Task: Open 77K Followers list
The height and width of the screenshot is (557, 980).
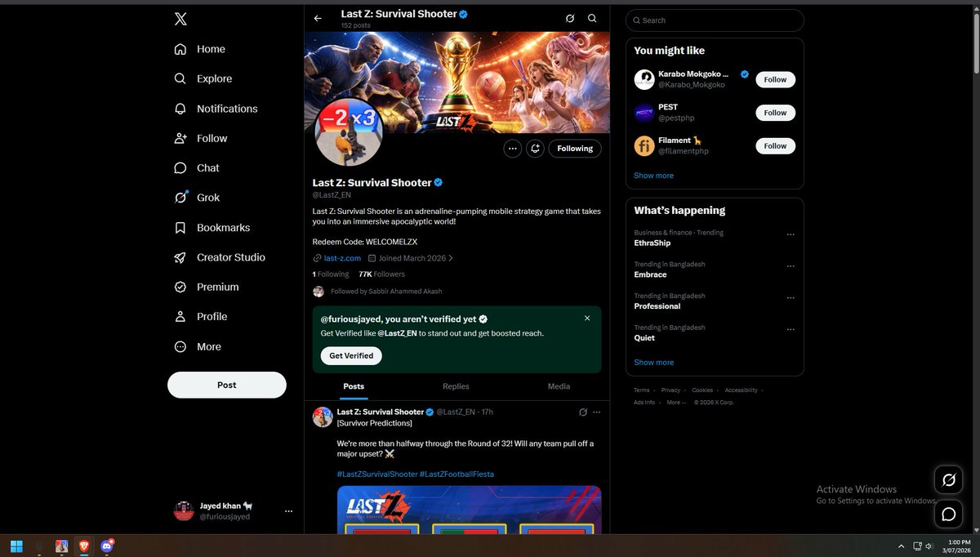Action: (x=381, y=274)
